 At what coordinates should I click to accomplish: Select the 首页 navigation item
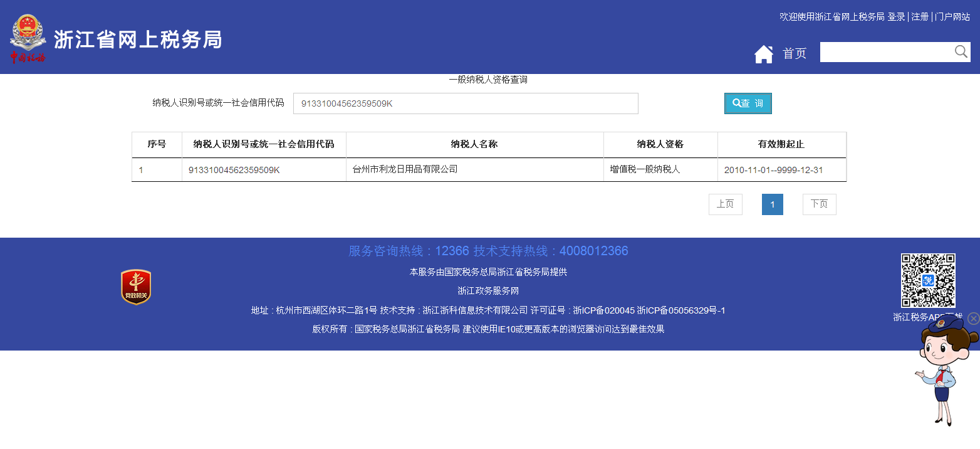794,54
